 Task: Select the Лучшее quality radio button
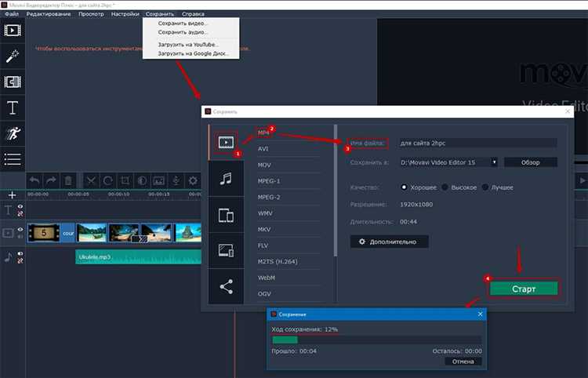(x=485, y=187)
